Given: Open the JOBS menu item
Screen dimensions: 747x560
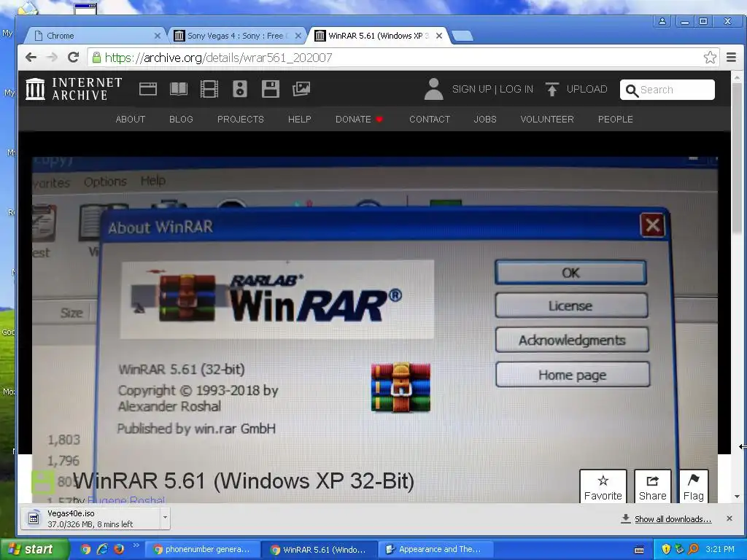Looking at the screenshot, I should 485,119.
